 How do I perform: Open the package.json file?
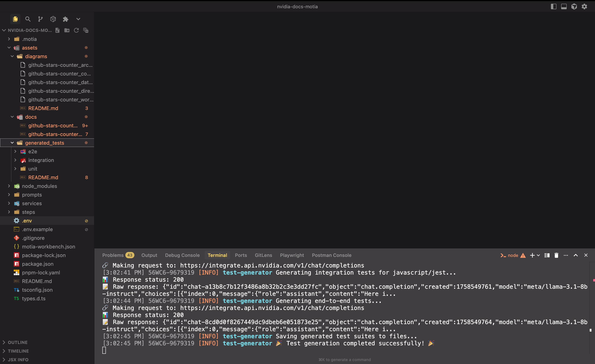point(37,264)
